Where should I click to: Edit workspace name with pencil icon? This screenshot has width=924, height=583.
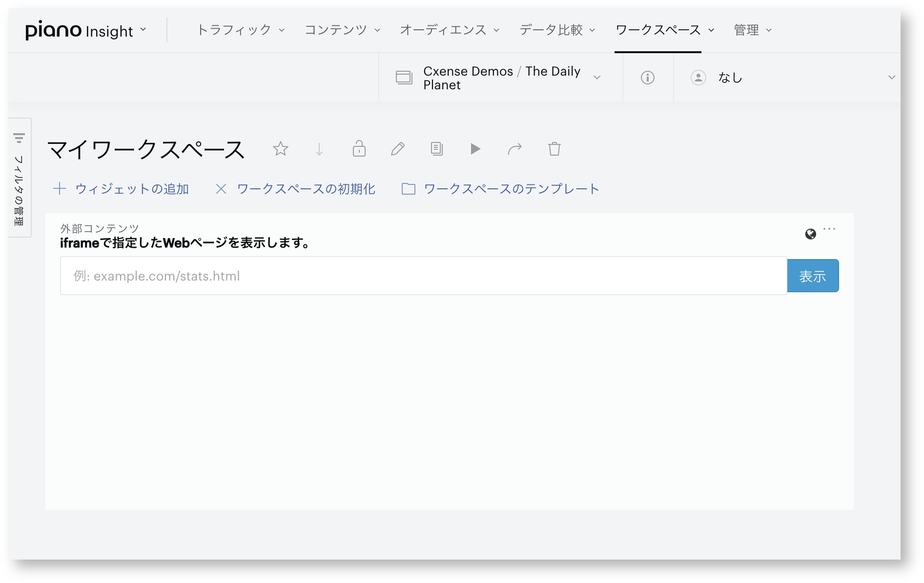pos(398,149)
